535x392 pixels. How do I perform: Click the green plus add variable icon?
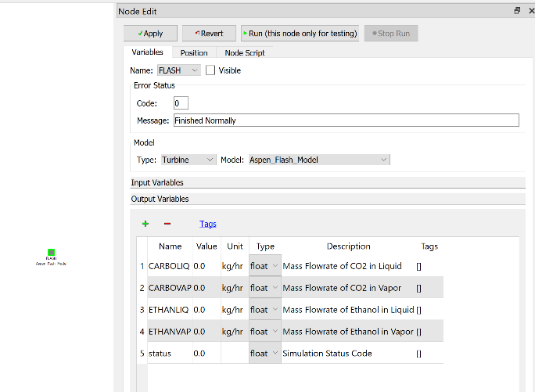coord(145,224)
